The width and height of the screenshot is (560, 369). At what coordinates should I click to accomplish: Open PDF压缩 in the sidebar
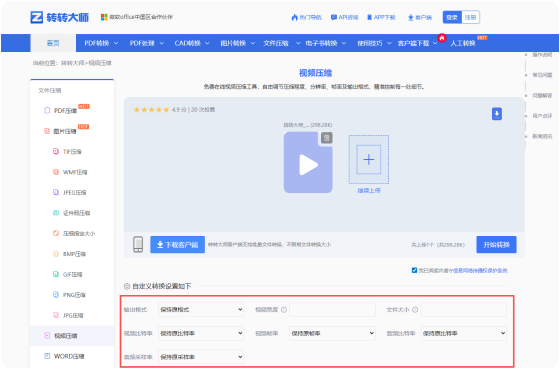click(65, 111)
